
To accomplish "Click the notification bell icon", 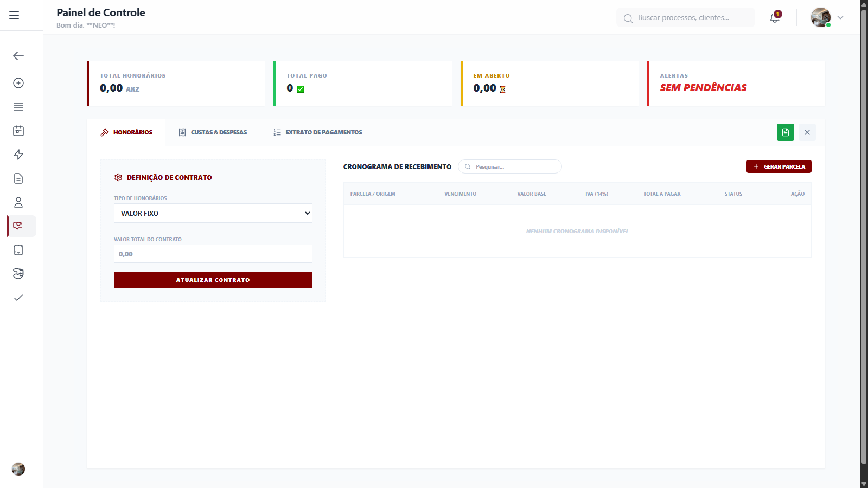I will [775, 18].
